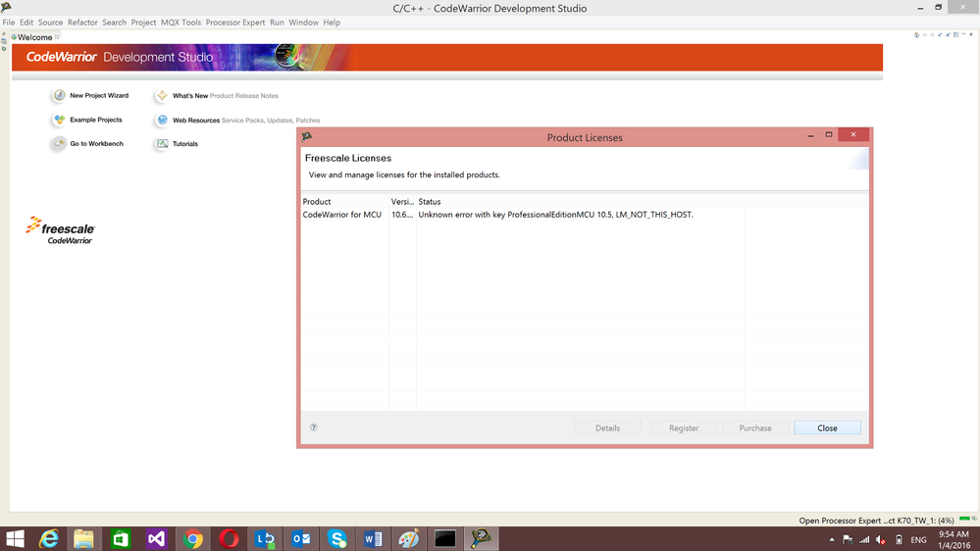This screenshot has height=551, width=980.
Task: Click the reduce font size icon in Welcome toolbar
Action: coord(940,35)
